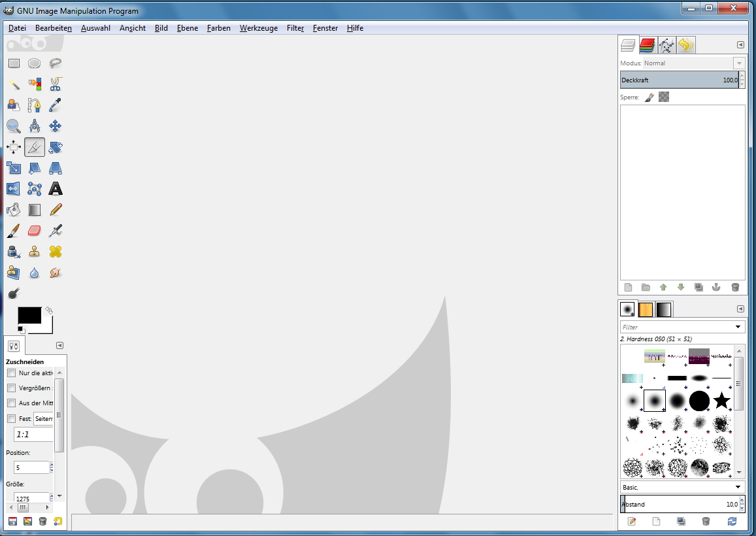Open the 'Fest' Seitenverhältnis combo box

(44, 418)
